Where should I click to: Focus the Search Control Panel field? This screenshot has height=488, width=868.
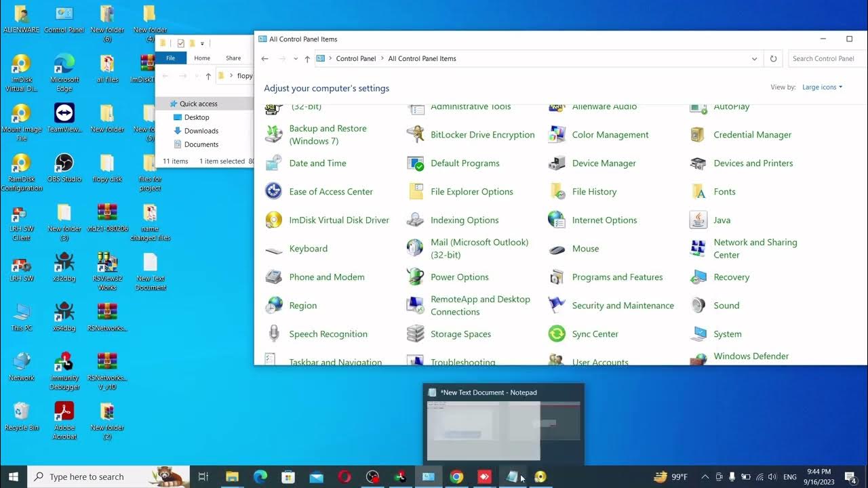tap(828, 59)
